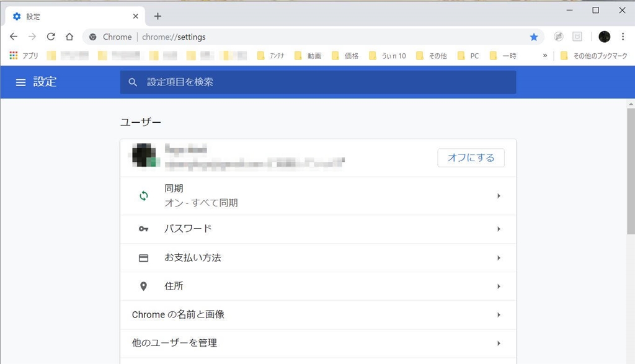
Task: Expand the お支払い方法 row arrow
Action: [499, 258]
